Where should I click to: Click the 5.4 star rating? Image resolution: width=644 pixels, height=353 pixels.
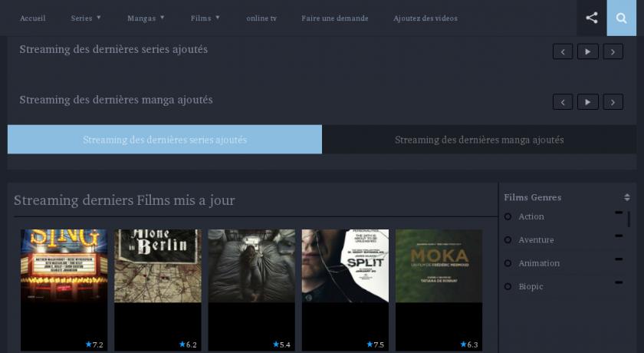[x=281, y=345]
